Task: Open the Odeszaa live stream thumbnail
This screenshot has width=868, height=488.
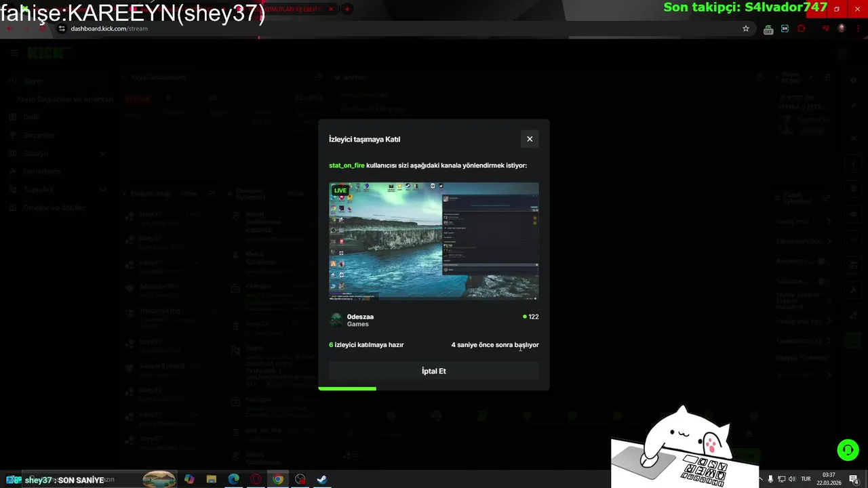Action: pos(434,241)
